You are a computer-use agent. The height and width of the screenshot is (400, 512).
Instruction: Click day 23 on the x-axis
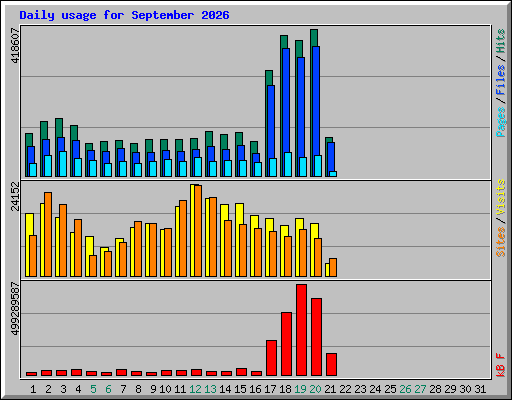tap(360, 389)
